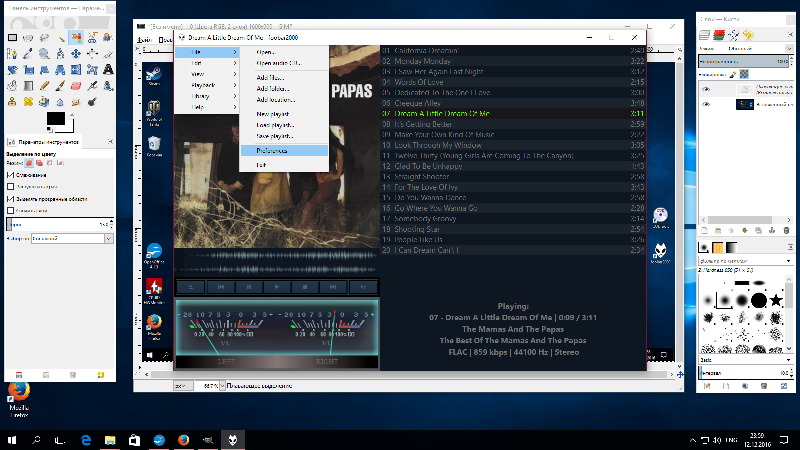This screenshot has width=800, height=450.
Task: Choose Save playlist... menu entry
Action: [284, 136]
